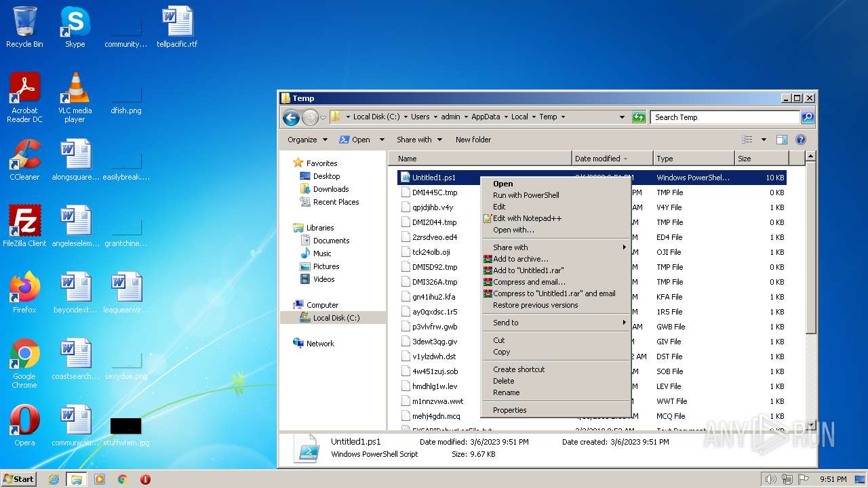868x488 pixels.
Task: Sort by the Size column header
Action: coord(761,159)
